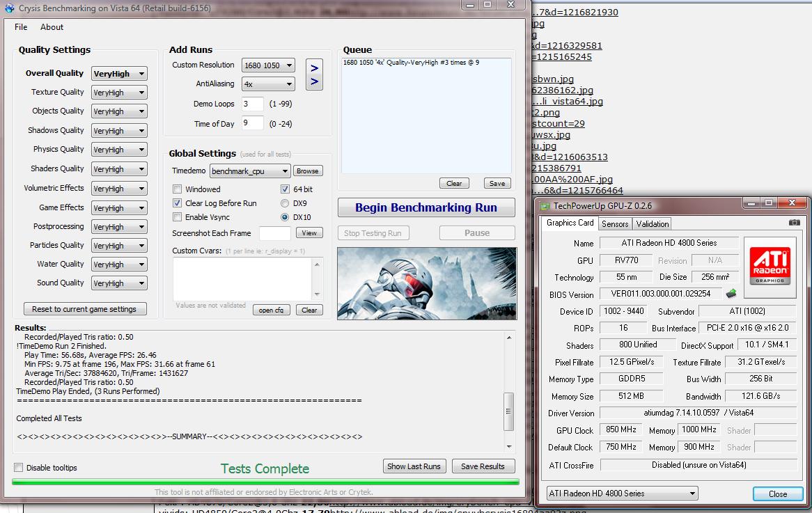Enable Vsync checkbox
Screen dimensions: 812x513
pos(177,217)
